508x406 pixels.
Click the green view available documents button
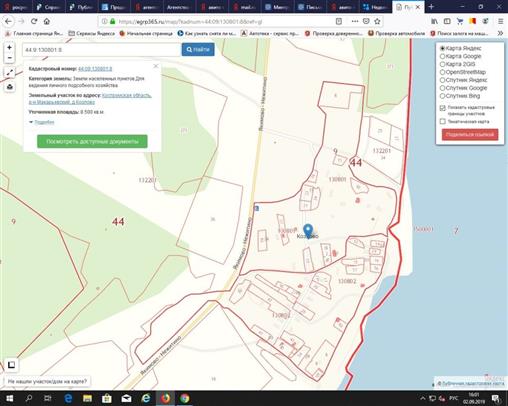[x=92, y=141]
